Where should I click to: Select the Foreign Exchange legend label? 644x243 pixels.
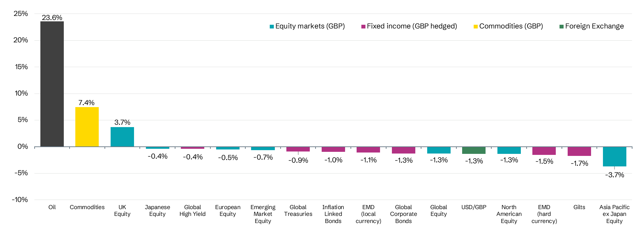(594, 26)
